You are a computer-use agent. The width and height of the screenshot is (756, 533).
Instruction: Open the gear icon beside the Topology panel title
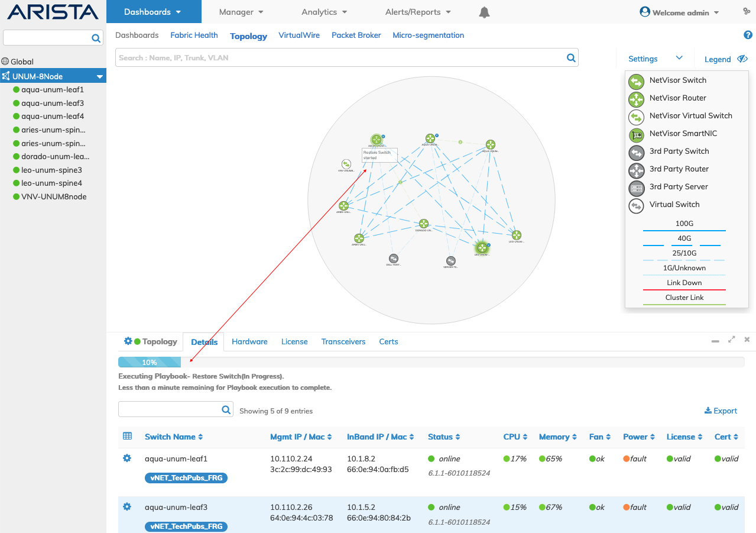[x=128, y=341]
